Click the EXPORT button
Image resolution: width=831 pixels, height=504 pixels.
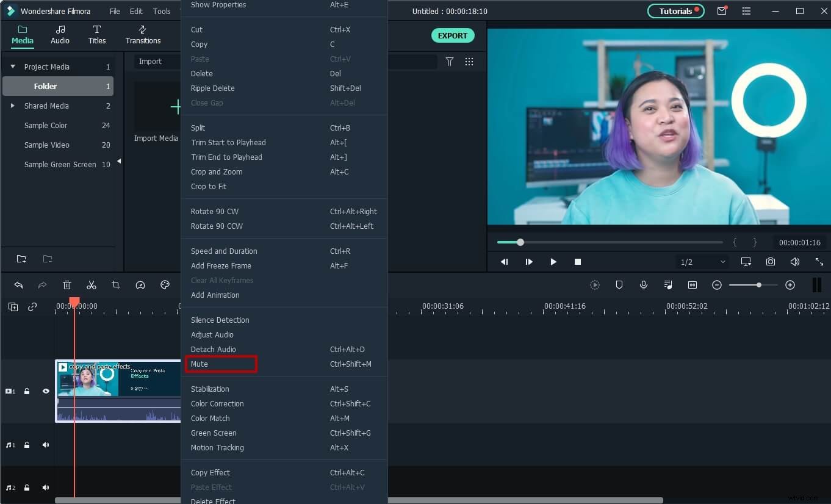453,35
